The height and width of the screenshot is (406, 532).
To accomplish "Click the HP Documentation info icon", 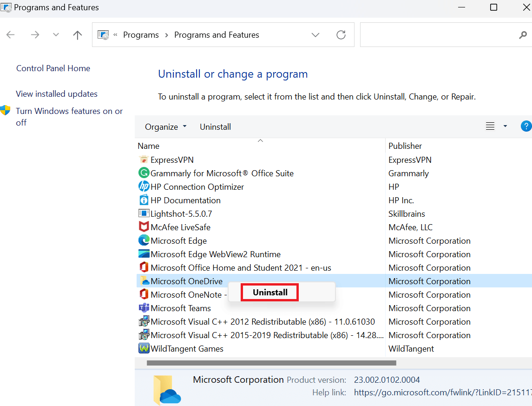I will point(144,200).
